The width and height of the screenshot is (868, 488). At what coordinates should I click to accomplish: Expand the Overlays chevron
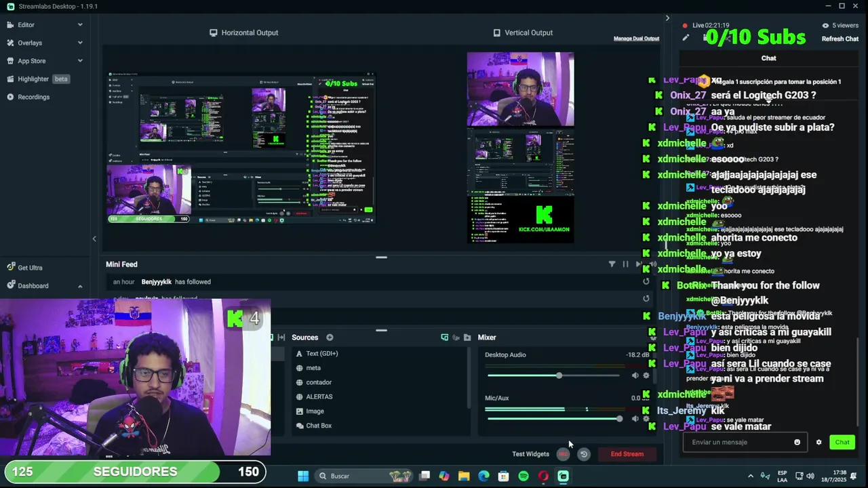tap(80, 43)
